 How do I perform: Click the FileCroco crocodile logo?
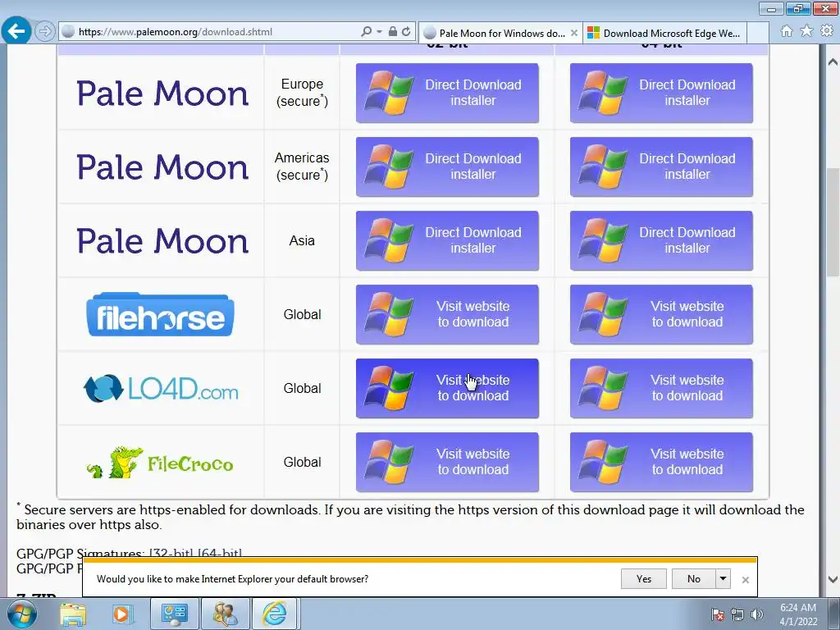point(160,463)
